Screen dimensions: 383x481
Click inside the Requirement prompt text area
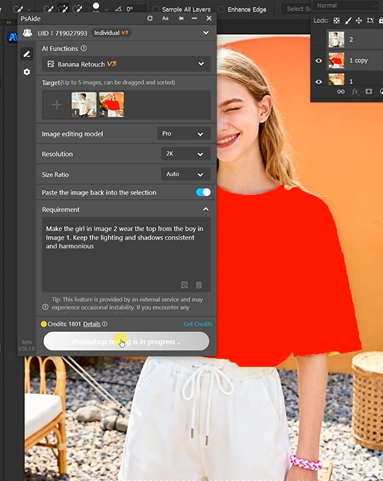(126, 255)
